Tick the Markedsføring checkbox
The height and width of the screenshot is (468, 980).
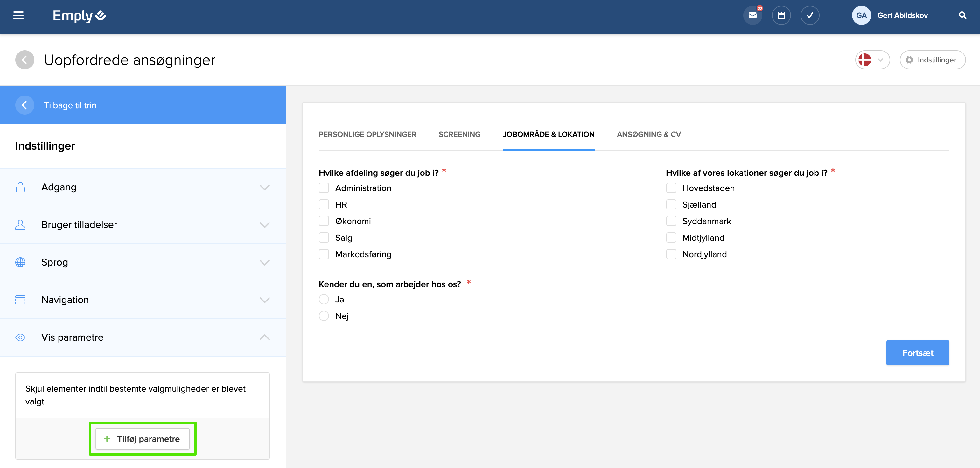[x=324, y=254]
